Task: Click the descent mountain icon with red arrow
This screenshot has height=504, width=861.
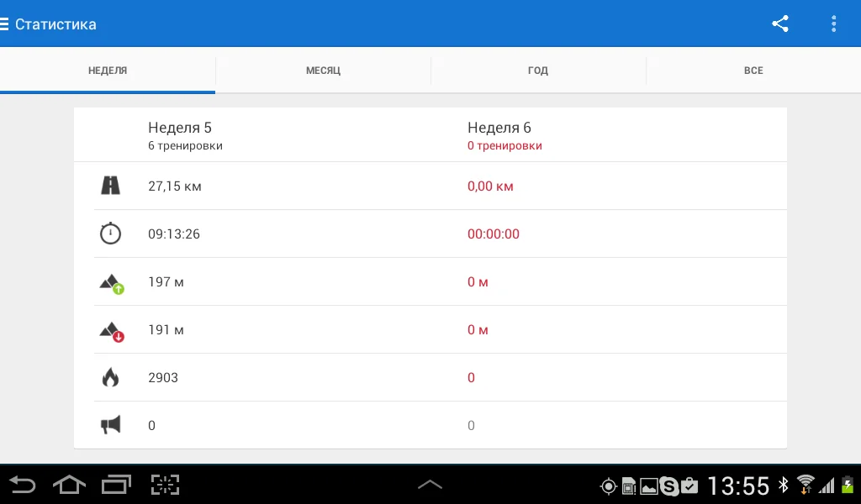Action: point(112,331)
